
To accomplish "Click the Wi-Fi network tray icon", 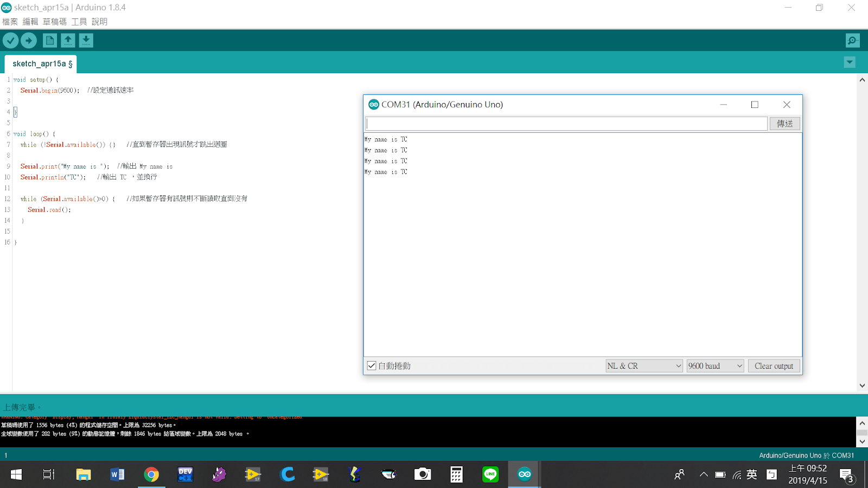I will (737, 475).
